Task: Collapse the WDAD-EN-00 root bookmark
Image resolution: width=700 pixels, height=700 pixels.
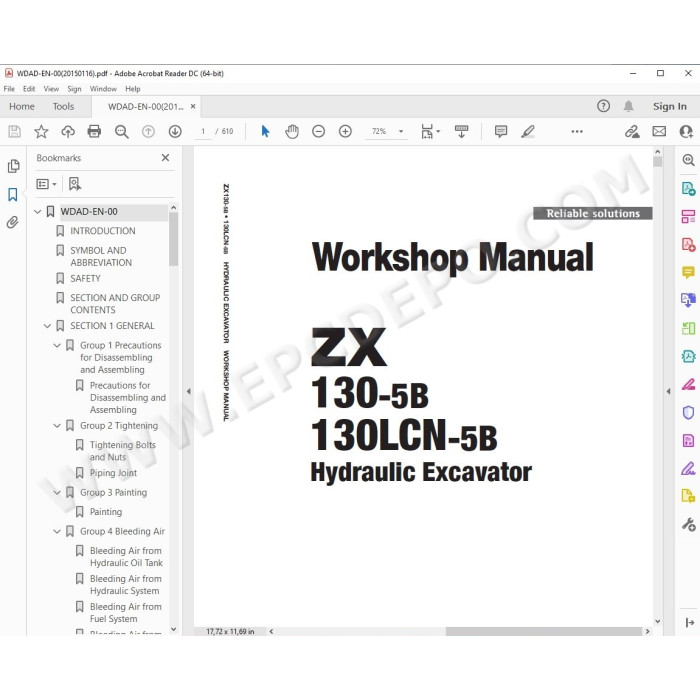Action: 38,212
